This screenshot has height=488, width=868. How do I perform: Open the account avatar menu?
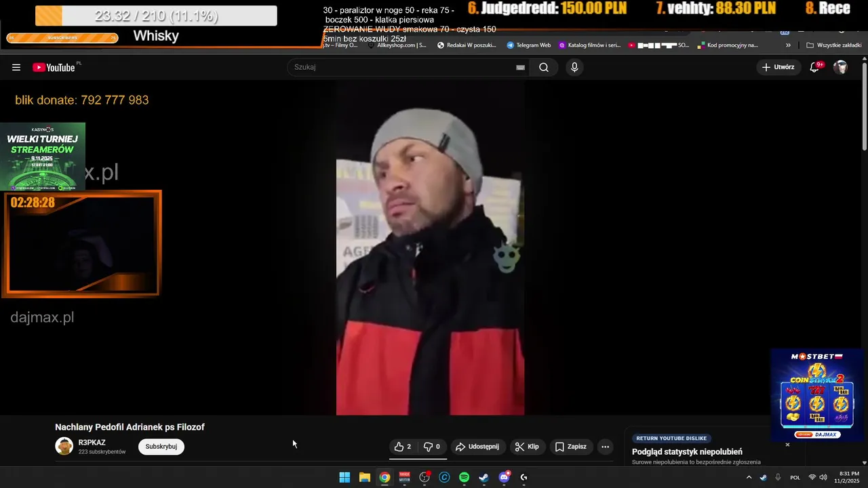tap(840, 67)
